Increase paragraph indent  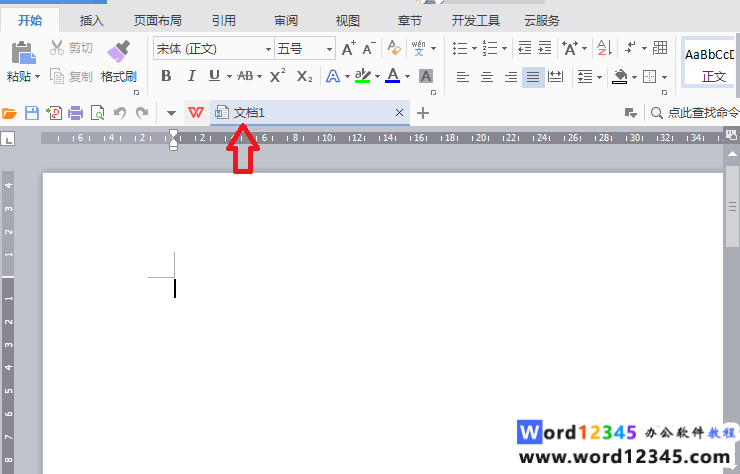545,48
